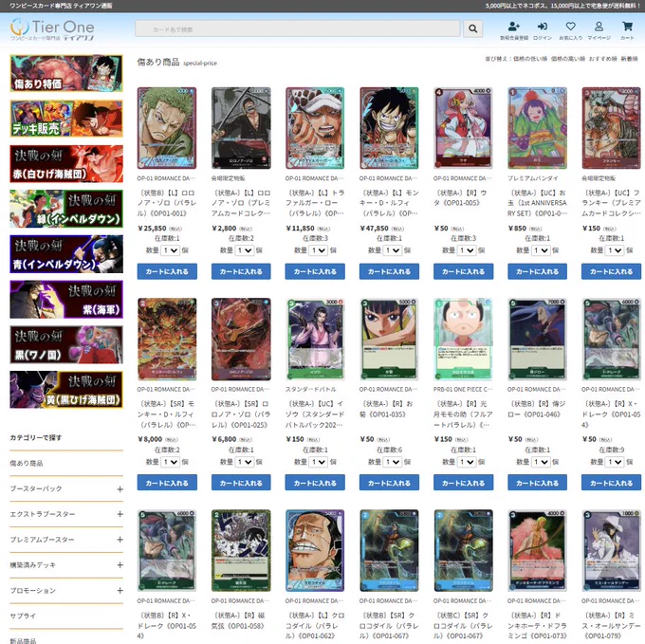Image resolution: width=645 pixels, height=644 pixels.
Task: Open quantity dropdown for ¥11,850 Law card
Action: click(319, 250)
